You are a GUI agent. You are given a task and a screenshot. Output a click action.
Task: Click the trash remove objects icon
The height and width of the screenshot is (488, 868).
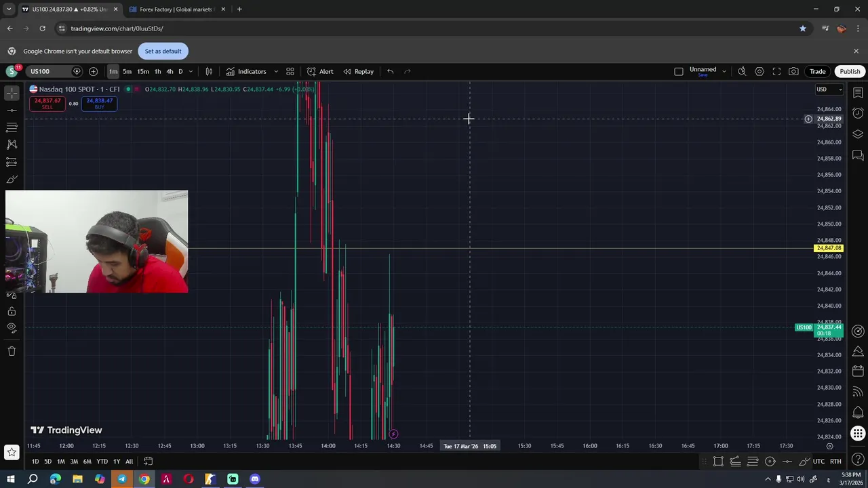12,351
